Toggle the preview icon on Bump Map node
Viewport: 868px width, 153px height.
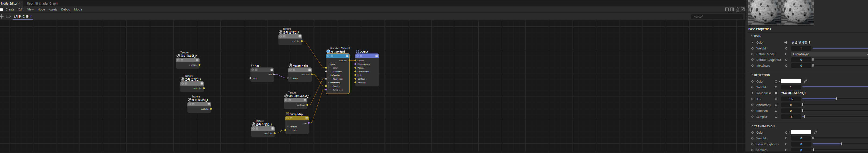pyautogui.click(x=291, y=118)
